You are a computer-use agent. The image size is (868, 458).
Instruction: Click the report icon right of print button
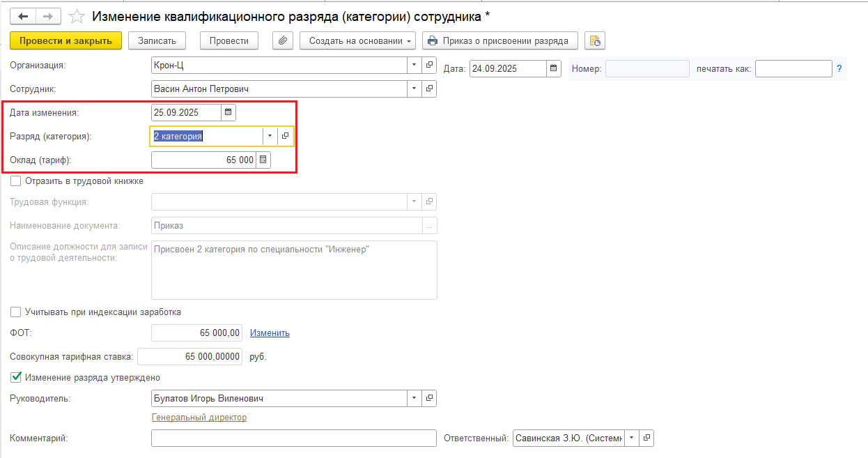coord(594,41)
